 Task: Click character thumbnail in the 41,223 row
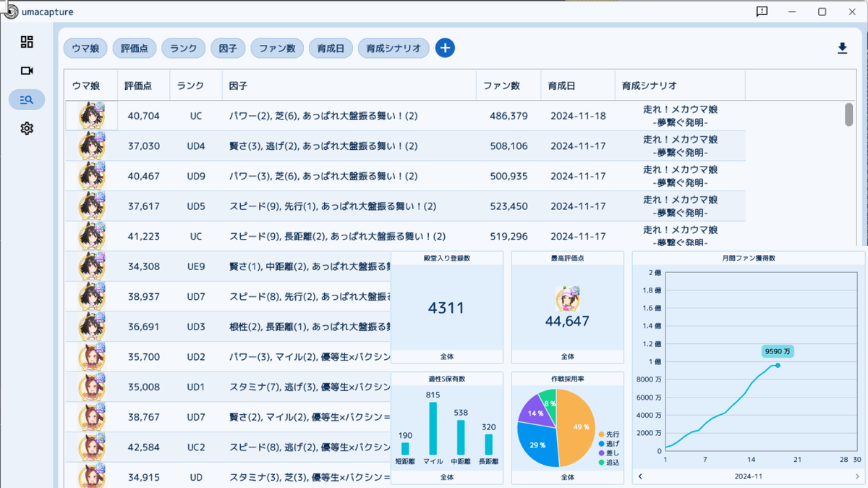point(92,237)
